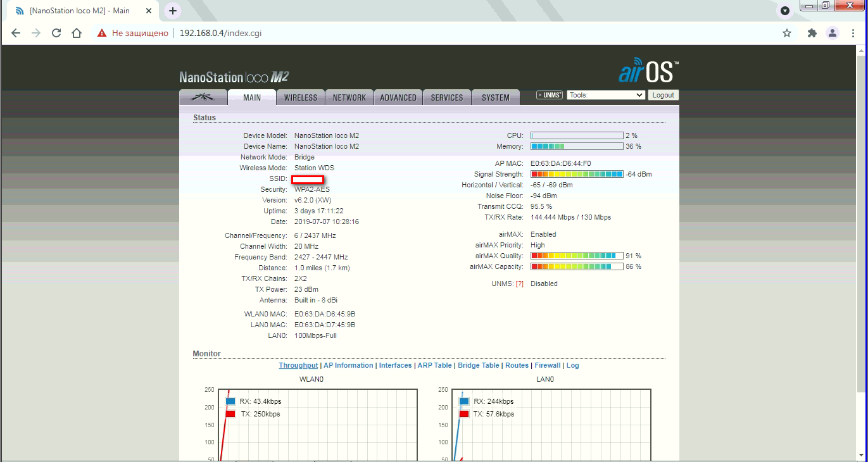Click the CPU usage bar
This screenshot has width=868, height=462.
[577, 135]
